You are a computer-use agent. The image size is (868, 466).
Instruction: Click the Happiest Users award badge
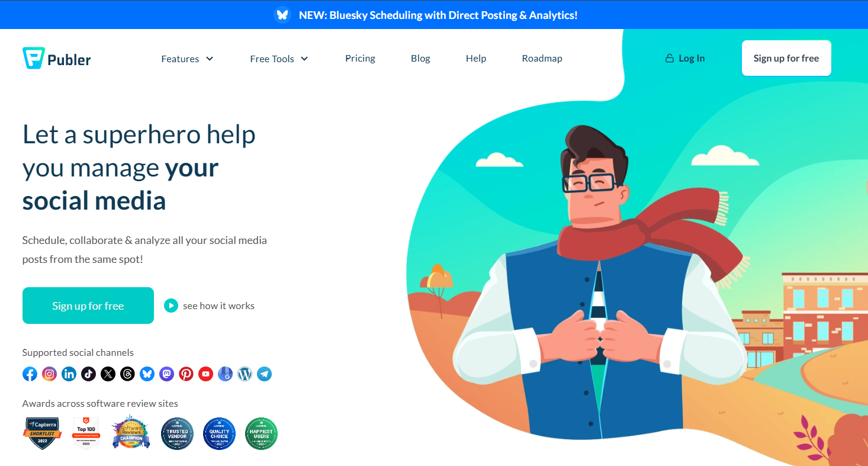(261, 433)
